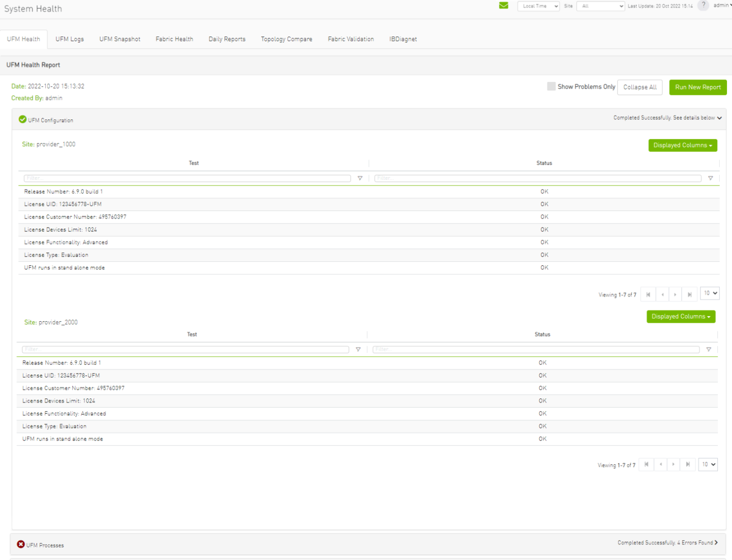The image size is (732, 560).
Task: Type in the provider_1000 Test filter field
Action: (x=186, y=178)
